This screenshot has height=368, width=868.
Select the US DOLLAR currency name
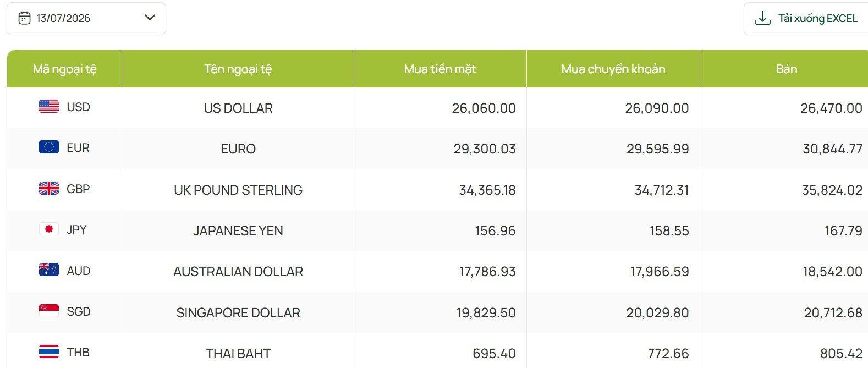point(238,108)
